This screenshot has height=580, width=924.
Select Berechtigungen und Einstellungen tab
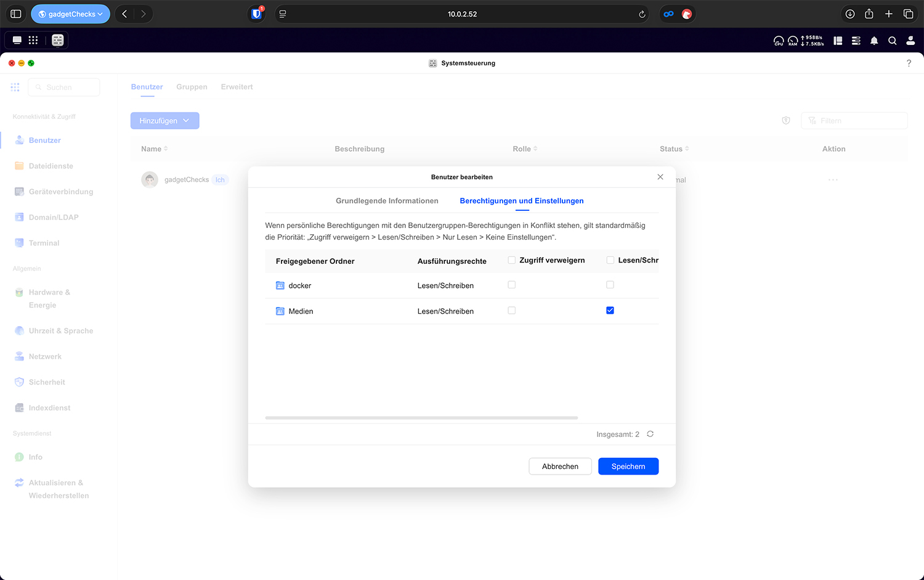[x=521, y=201]
